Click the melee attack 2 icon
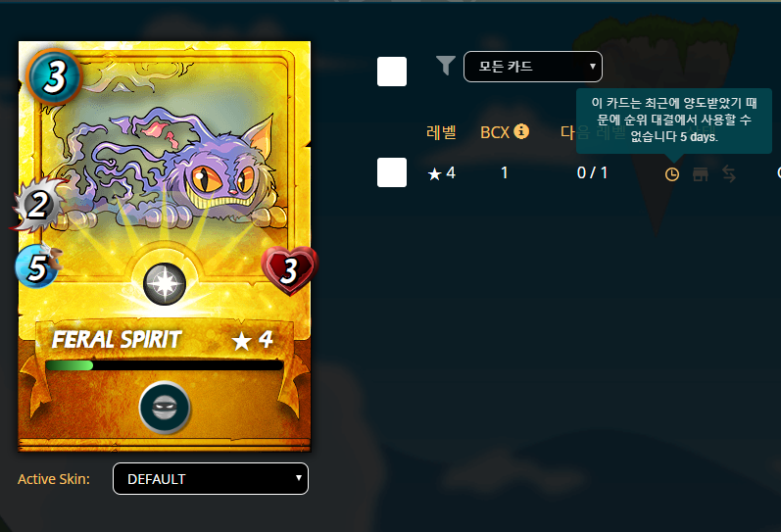 38,205
